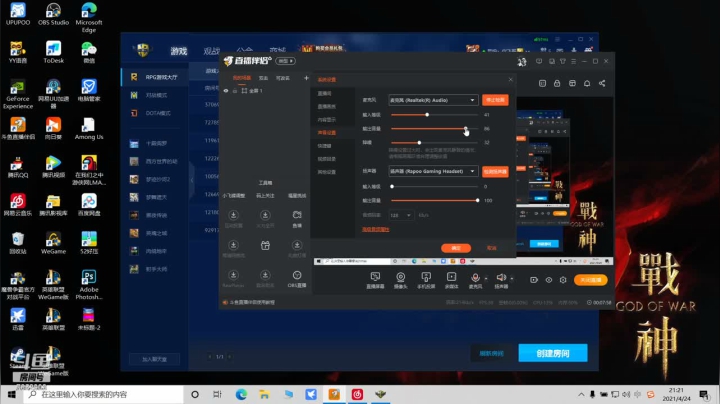
Task: Open the microphone device dropdown
Action: [x=433, y=100]
